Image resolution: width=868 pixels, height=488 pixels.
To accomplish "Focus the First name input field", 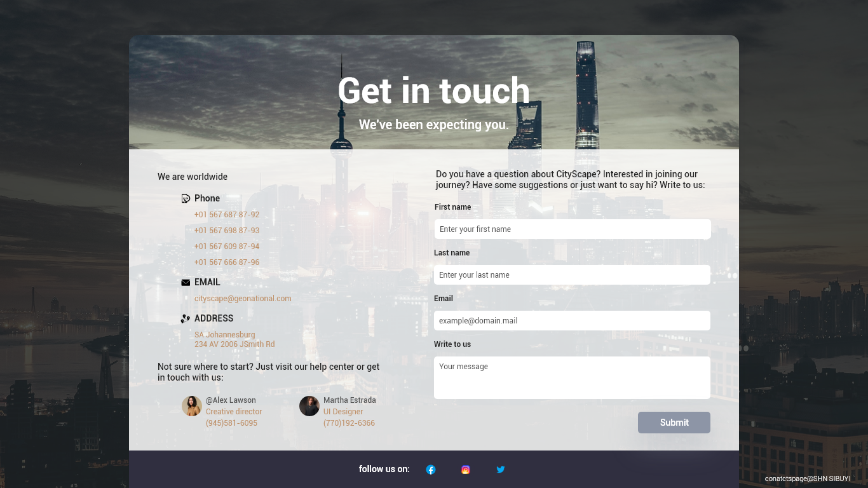I will point(572,229).
